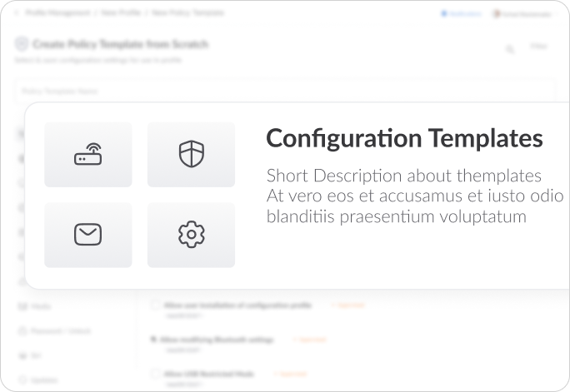Viewport: 570px width, 392px height.
Task: Open the gear settings template tile
Action: click(x=191, y=235)
